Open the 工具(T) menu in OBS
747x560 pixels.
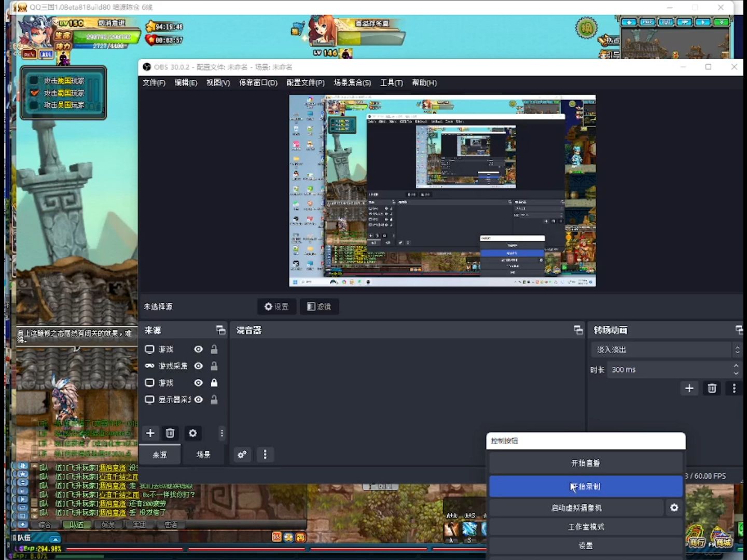pos(392,83)
